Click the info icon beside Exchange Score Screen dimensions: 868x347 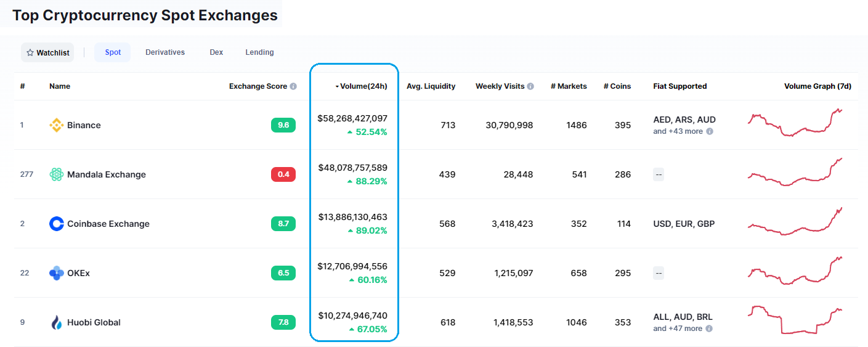tap(293, 86)
